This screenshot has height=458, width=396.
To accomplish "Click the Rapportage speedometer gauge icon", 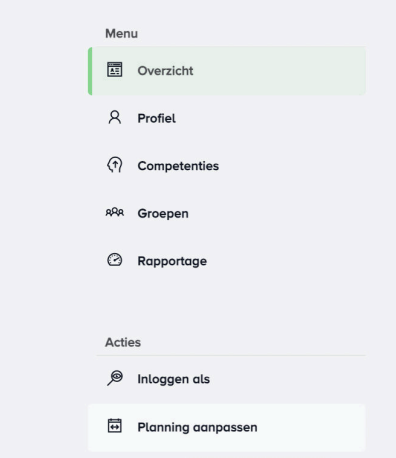I will [x=115, y=260].
